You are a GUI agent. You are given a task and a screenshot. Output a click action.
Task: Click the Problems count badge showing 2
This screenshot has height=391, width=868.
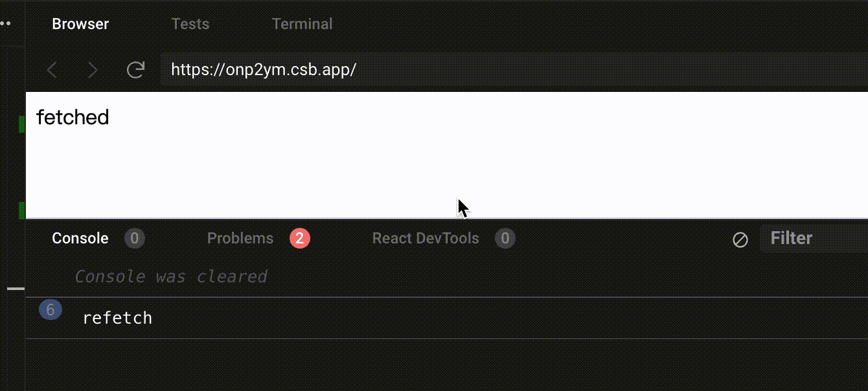click(299, 238)
